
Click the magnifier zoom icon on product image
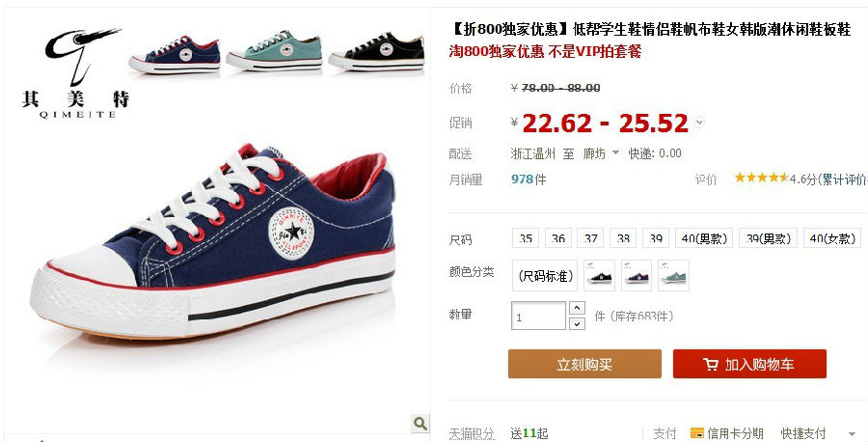click(420, 424)
